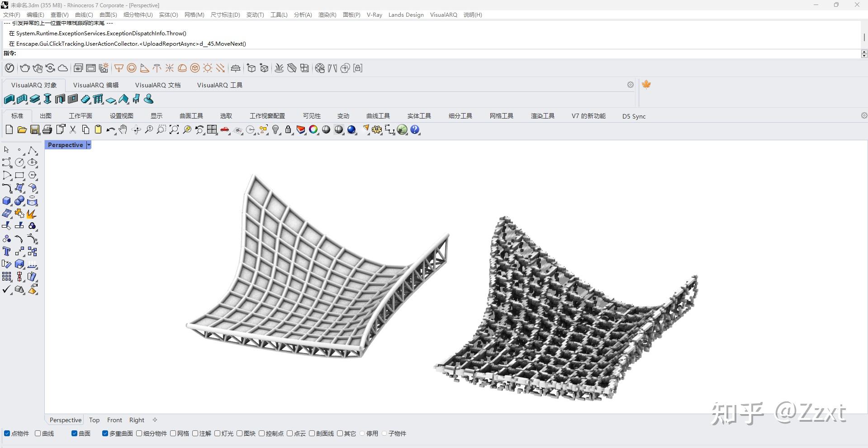Switch to VisualARQ 编辑 tab
The height and width of the screenshot is (448, 868).
[96, 85]
